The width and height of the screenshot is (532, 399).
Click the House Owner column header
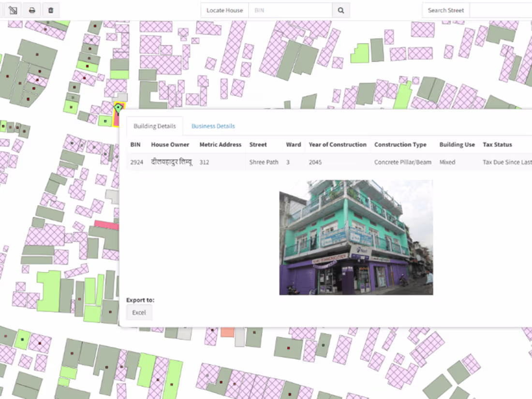point(170,144)
